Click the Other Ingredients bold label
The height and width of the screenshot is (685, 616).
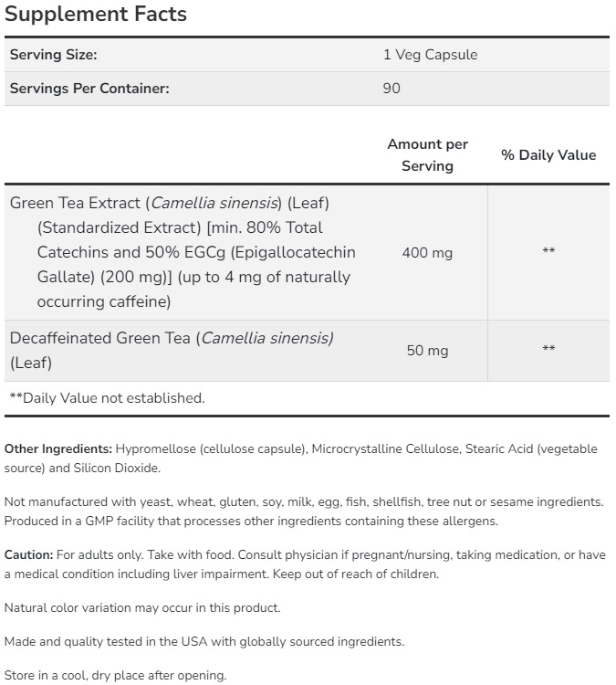(x=58, y=449)
